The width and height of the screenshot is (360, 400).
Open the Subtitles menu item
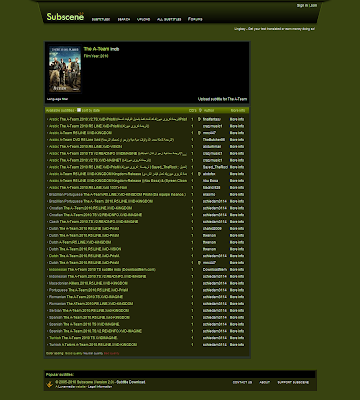point(101,20)
